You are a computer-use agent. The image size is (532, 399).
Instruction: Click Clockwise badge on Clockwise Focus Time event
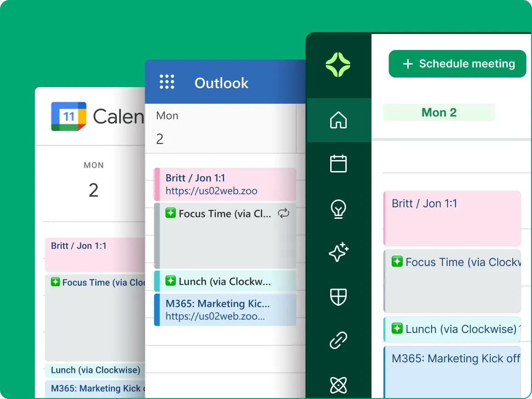tap(397, 261)
